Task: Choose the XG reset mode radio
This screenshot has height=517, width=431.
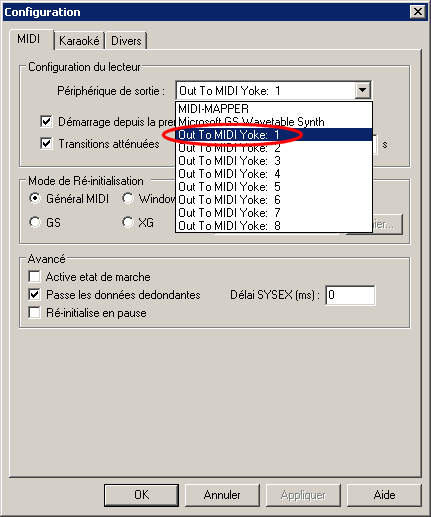Action: (128, 222)
